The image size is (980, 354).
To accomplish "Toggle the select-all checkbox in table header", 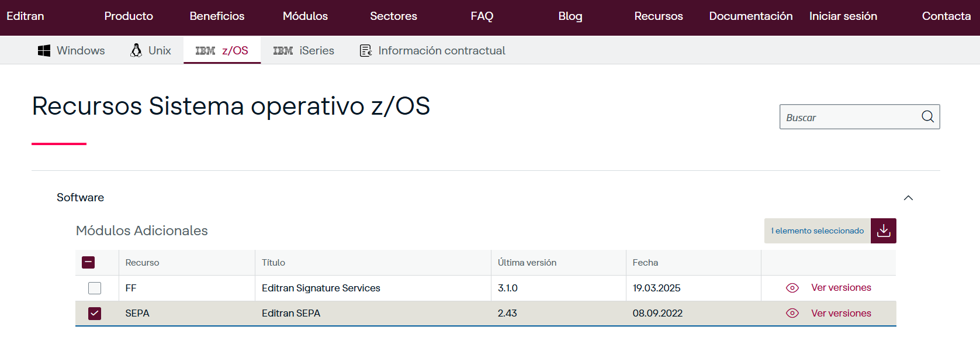I will 88,263.
